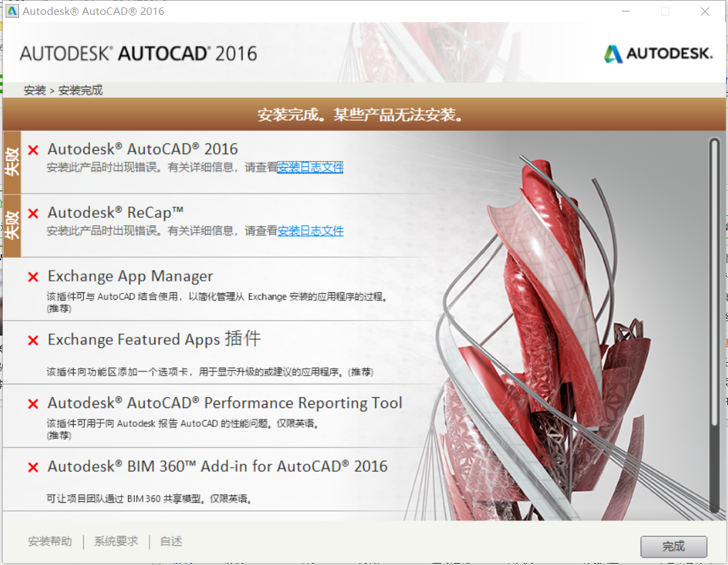
Task: Open 安装日志文件 link for AutoCAD 2016
Action: pyautogui.click(x=311, y=166)
